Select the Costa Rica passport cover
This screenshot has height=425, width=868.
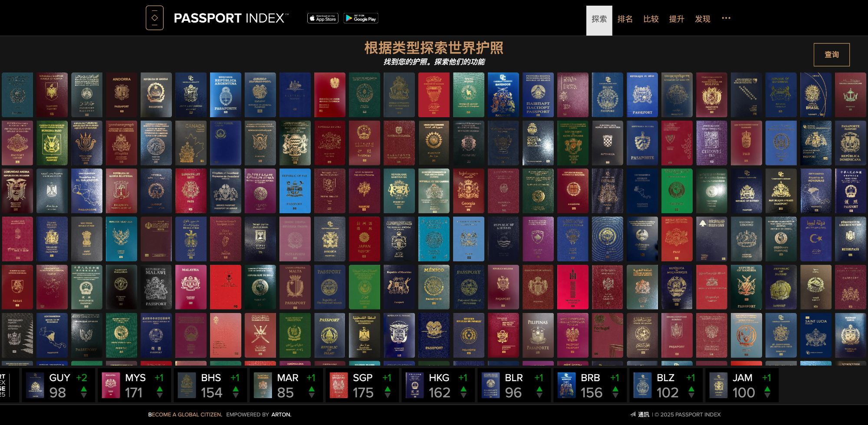[x=538, y=143]
